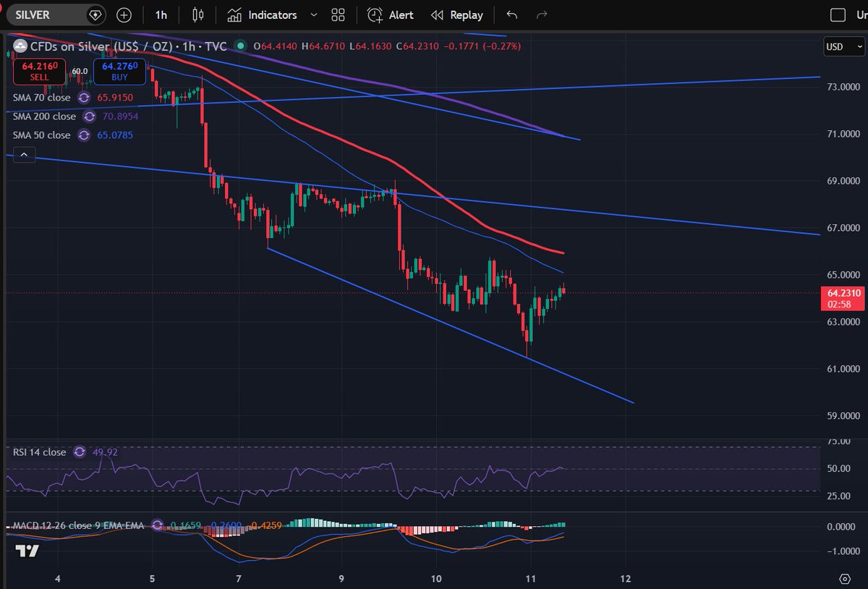Viewport: 868px width, 589px height.
Task: Click the SMA 70 value 65.9150
Action: point(115,98)
